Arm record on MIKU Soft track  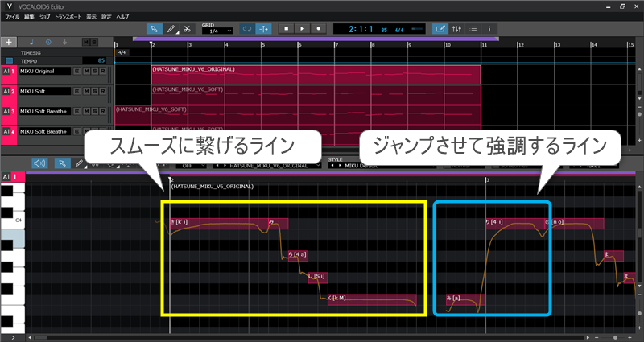[x=103, y=91]
